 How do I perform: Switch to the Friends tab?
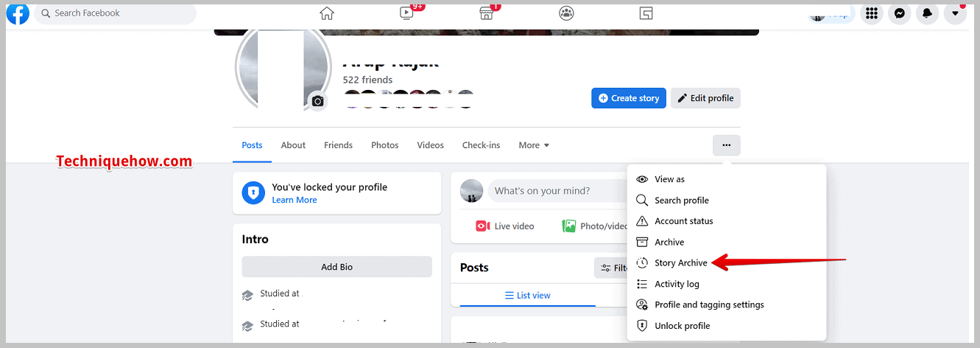(x=338, y=145)
